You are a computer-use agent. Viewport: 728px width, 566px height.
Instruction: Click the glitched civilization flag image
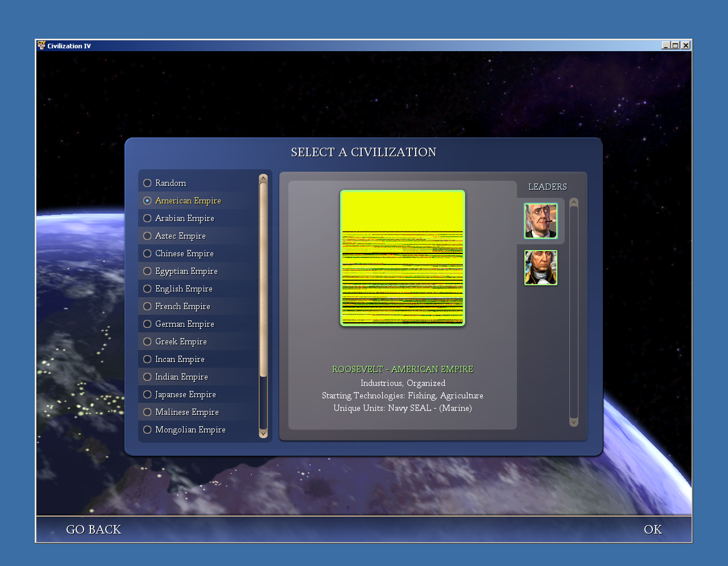click(403, 258)
